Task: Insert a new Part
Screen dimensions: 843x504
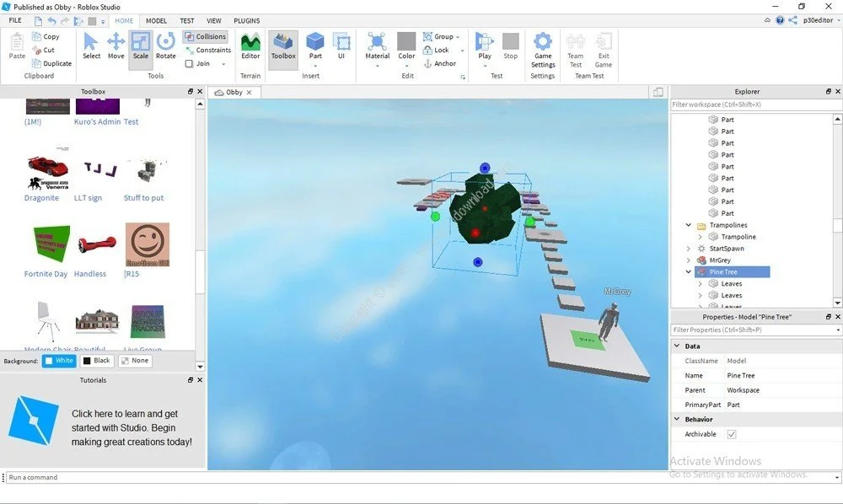Action: click(315, 46)
